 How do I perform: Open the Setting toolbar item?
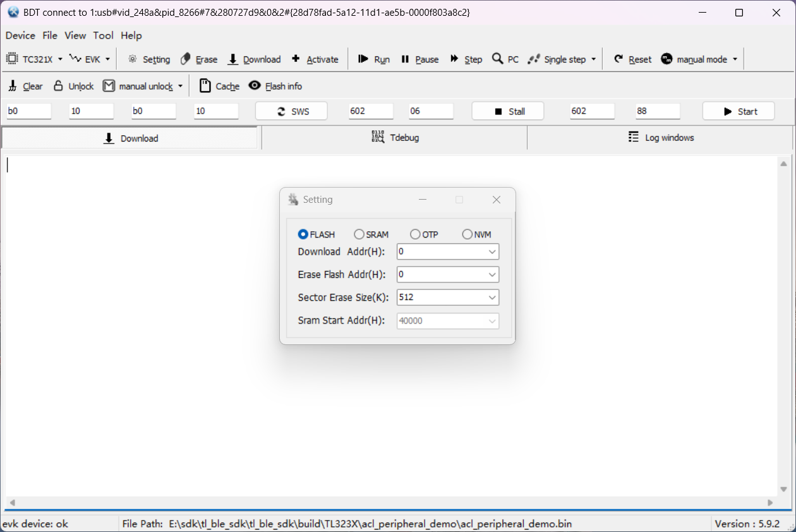click(149, 59)
